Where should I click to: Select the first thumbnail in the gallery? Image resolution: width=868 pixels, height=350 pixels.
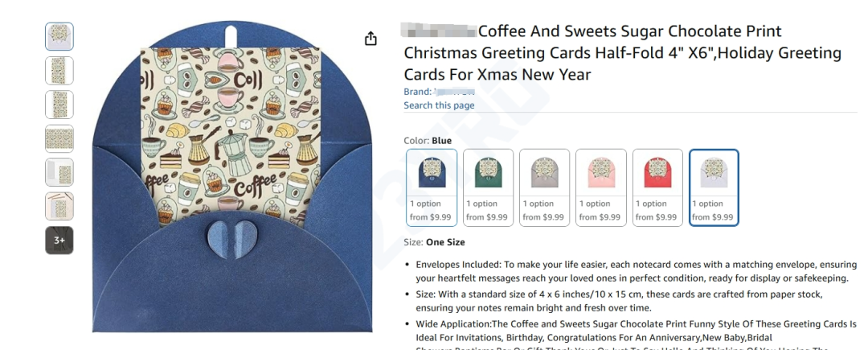pos(59,36)
